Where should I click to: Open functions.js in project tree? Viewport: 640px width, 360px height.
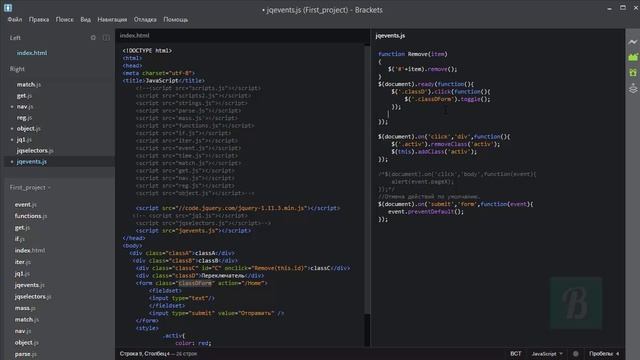point(31,216)
